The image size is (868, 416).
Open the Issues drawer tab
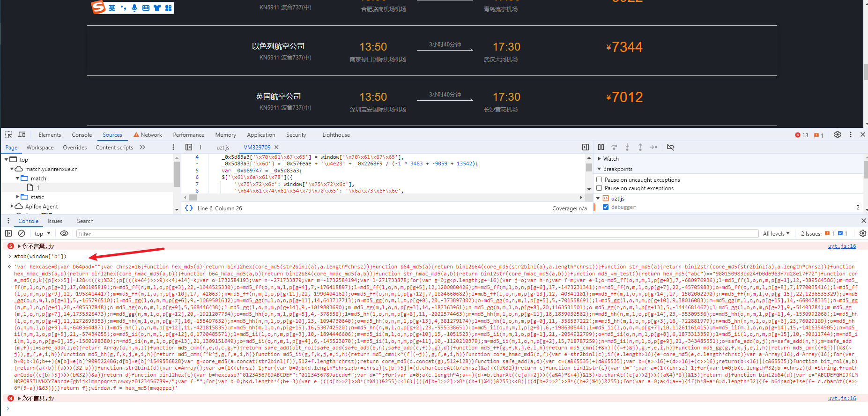tap(54, 221)
